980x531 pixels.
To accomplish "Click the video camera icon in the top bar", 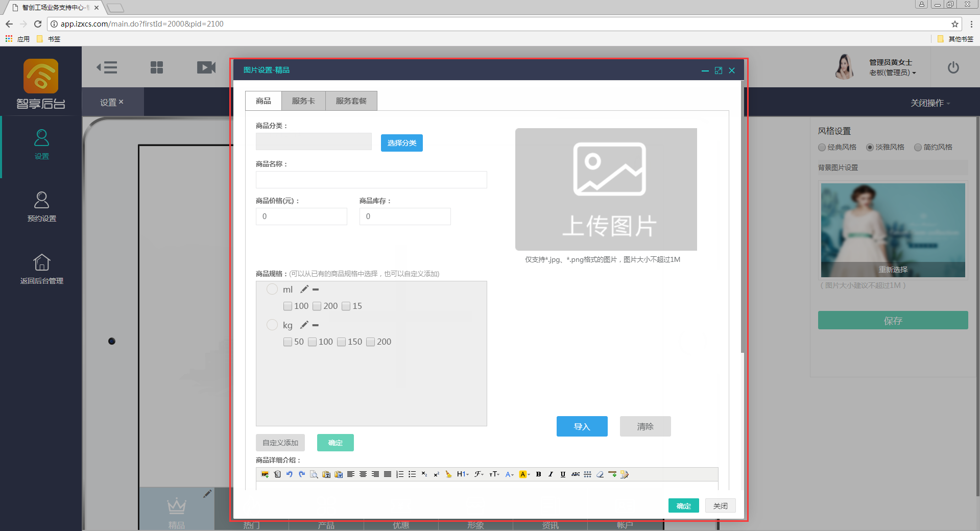I will (x=206, y=67).
